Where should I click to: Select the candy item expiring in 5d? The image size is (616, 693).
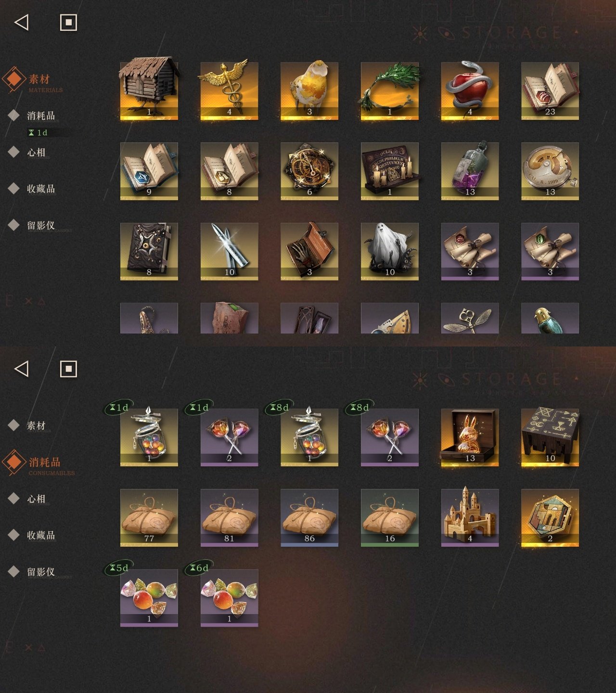[x=149, y=598]
